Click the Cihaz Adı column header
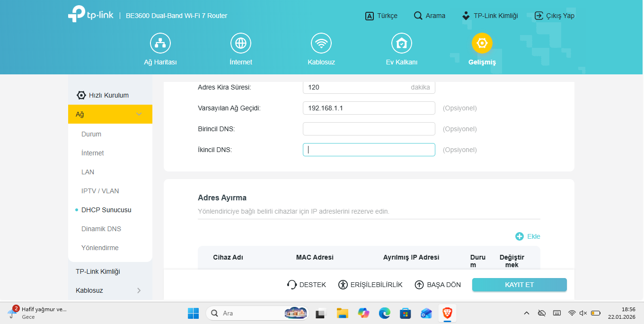 (228, 257)
